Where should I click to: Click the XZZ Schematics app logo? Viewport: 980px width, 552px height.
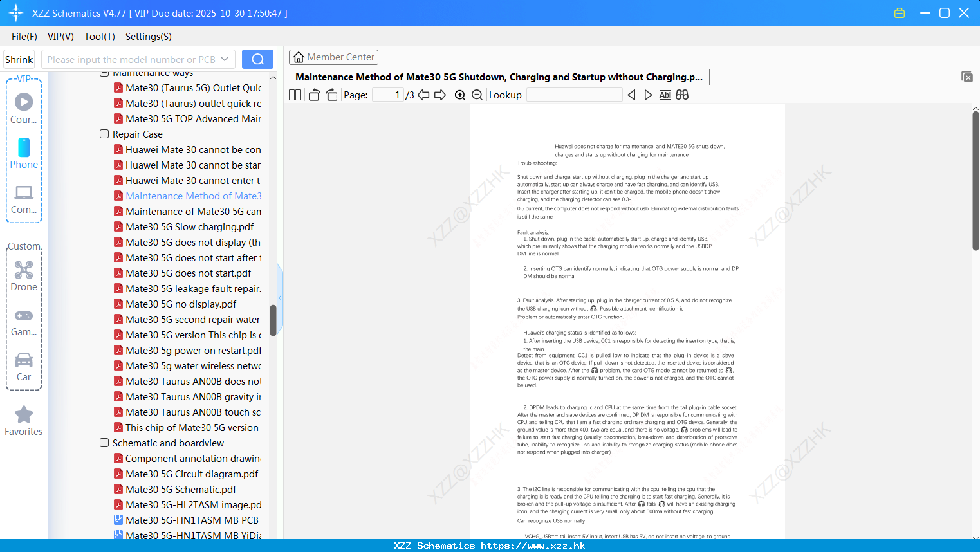click(x=16, y=13)
